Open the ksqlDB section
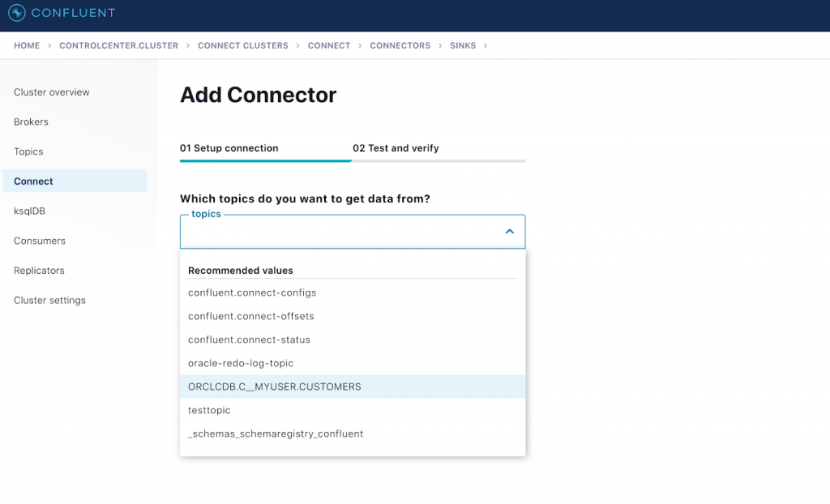830x504 pixels. 28,211
